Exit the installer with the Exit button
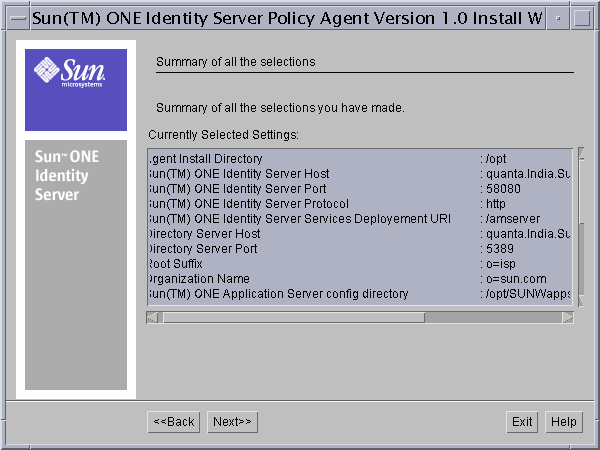Image resolution: width=600 pixels, height=450 pixels. pyautogui.click(x=522, y=422)
